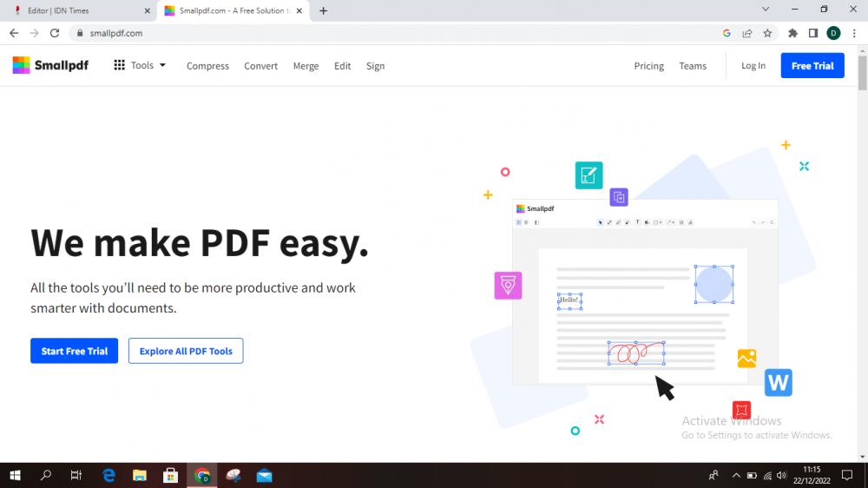Viewport: 868px width, 488px height.
Task: Open the notification center icon
Action: click(x=847, y=475)
